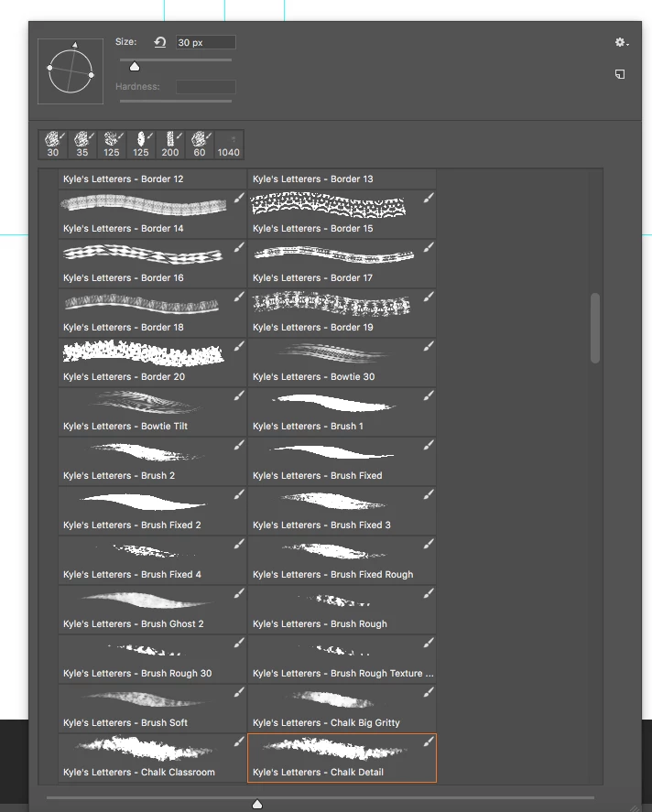The width and height of the screenshot is (652, 812).
Task: Click brush tool icon on Brush Fixed 4 row
Action: coord(239,544)
